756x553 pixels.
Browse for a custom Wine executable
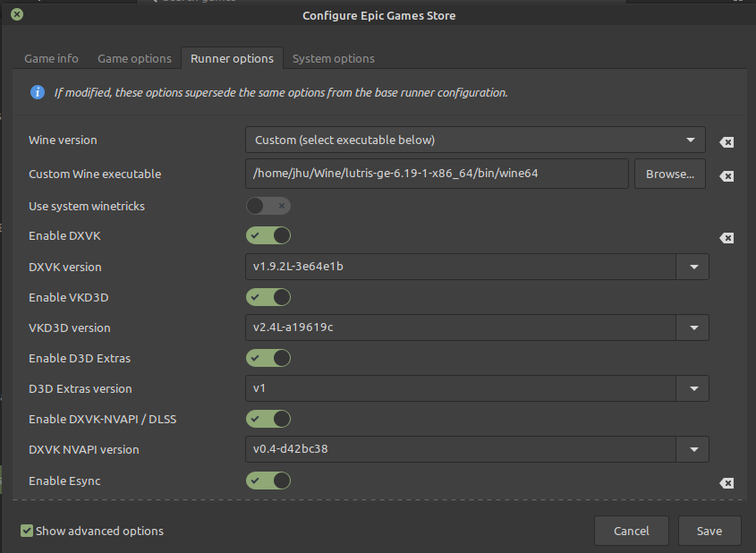[x=670, y=174]
